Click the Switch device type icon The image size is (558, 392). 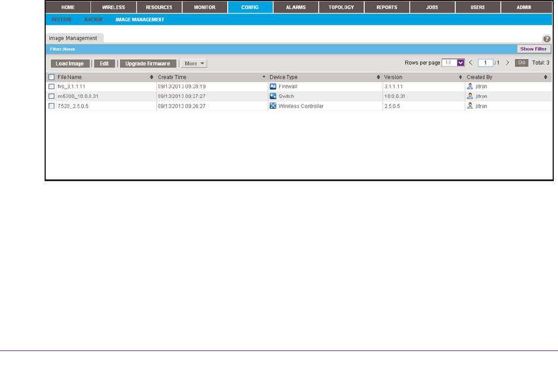[273, 96]
